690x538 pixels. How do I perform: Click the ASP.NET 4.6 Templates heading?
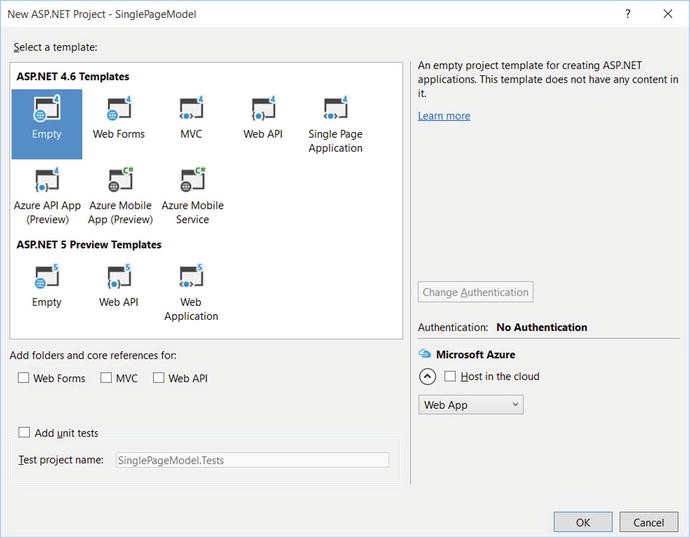(x=73, y=77)
